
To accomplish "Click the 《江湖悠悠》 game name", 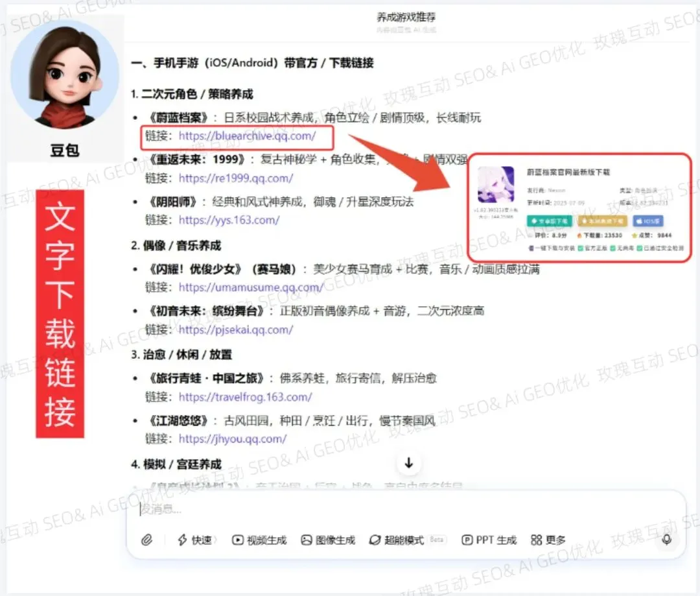I will tap(178, 420).
